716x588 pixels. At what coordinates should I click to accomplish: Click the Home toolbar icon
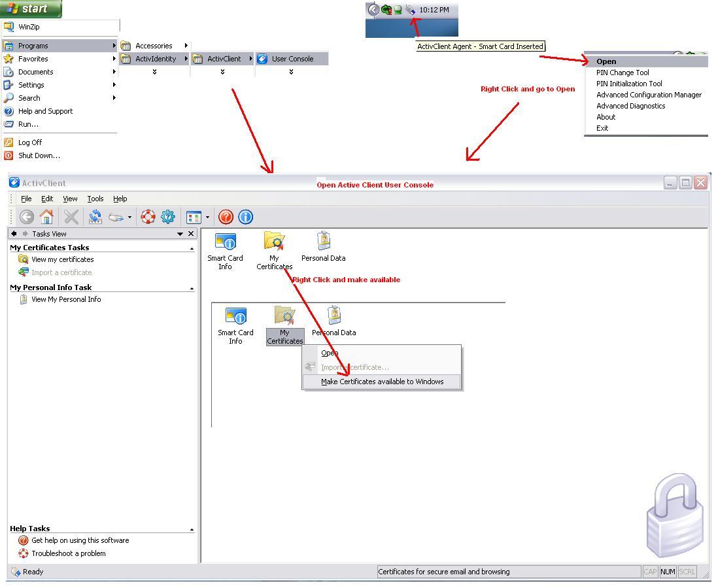coord(46,217)
